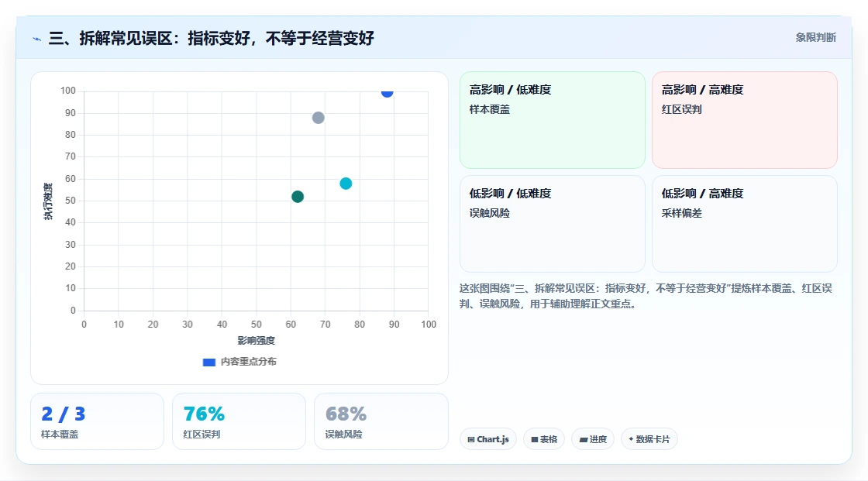Select the blue scatter point at the top
Viewport: 868px width, 481px height.
pos(387,92)
